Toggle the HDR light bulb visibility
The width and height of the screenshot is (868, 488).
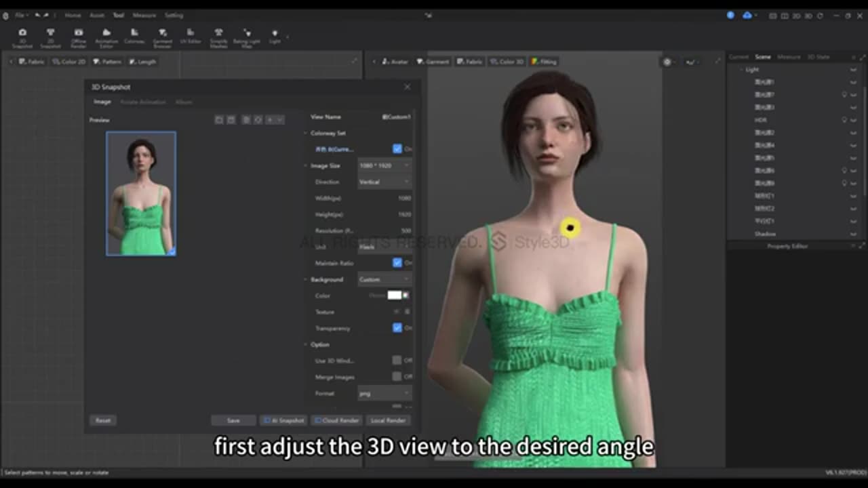tap(844, 119)
